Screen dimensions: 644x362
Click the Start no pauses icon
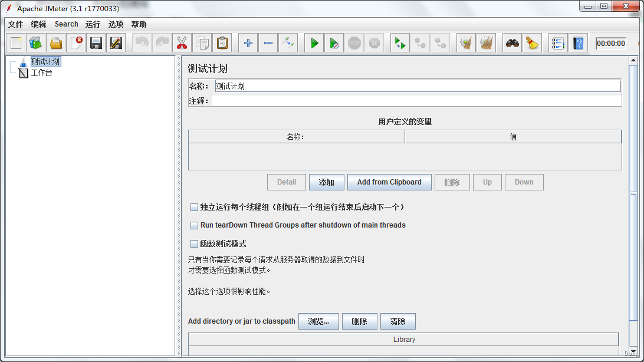point(334,43)
